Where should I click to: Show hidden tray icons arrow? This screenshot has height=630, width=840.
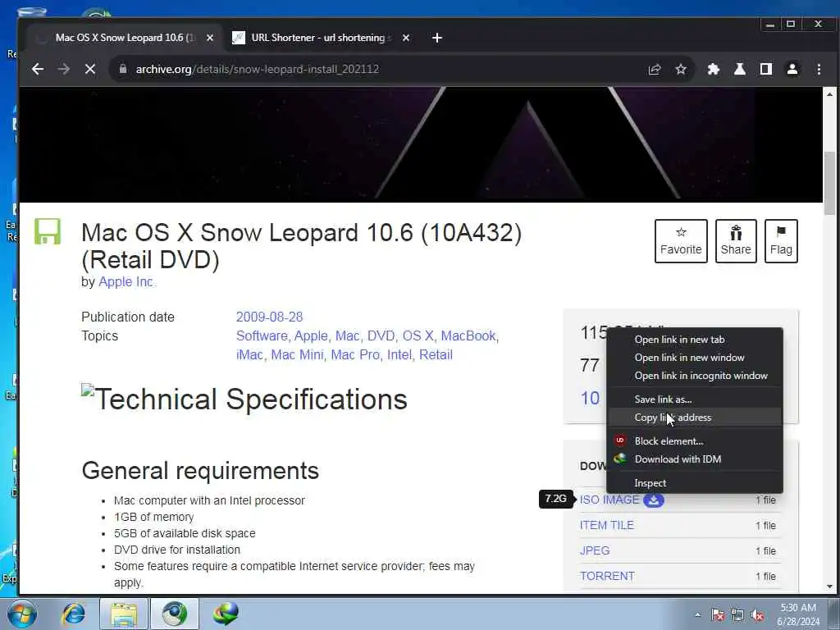point(697,615)
